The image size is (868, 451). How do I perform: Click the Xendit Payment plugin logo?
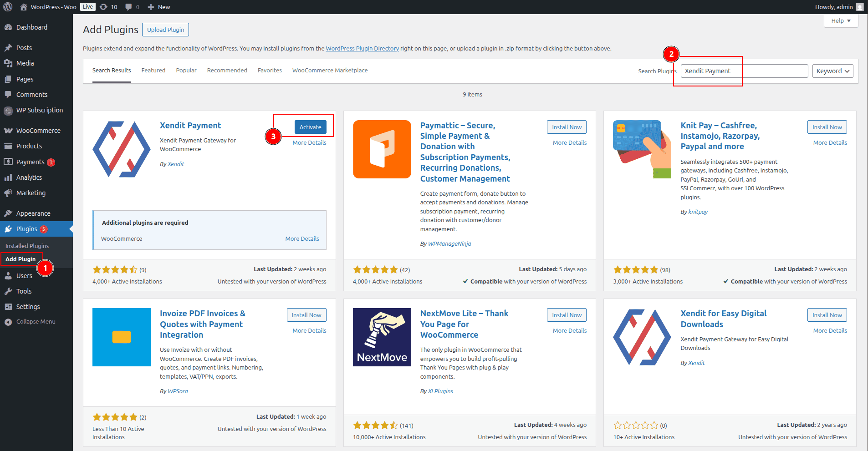point(122,149)
